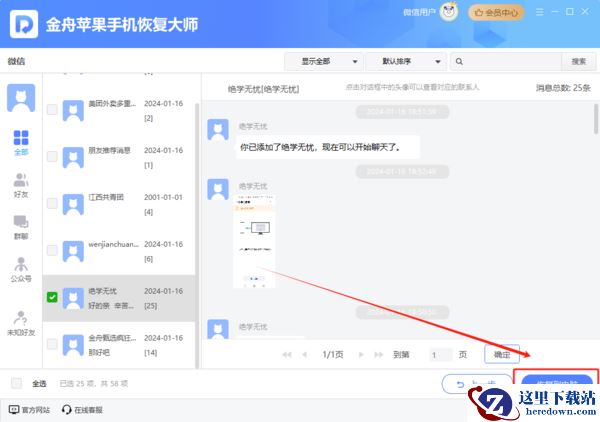
Task: Open 绝学无忧 contact avatar in list
Action: [x=73, y=298]
